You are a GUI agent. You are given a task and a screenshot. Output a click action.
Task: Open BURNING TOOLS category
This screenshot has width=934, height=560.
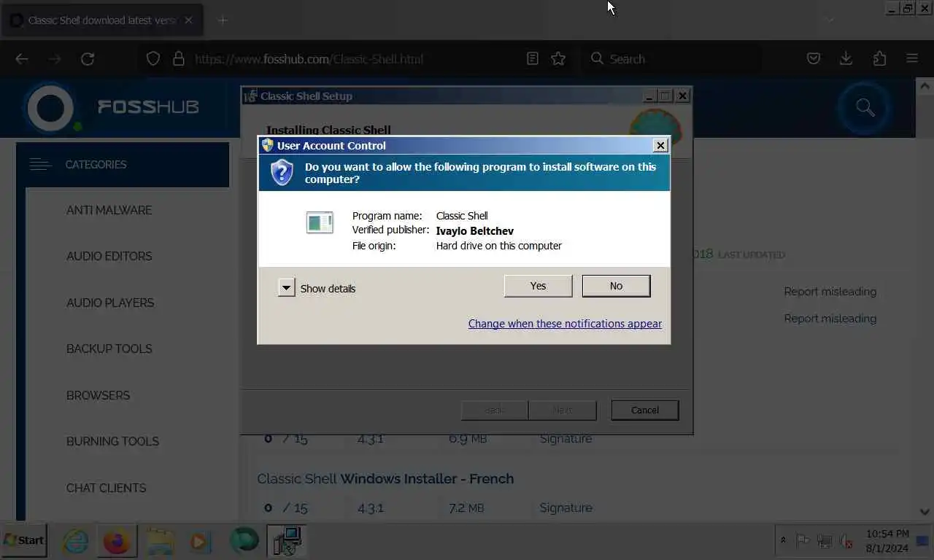point(112,441)
